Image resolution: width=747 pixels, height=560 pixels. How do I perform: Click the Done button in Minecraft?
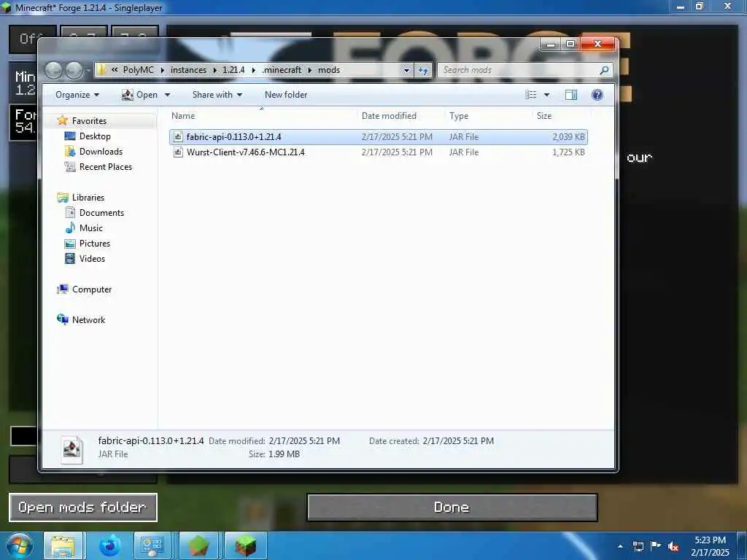click(452, 507)
